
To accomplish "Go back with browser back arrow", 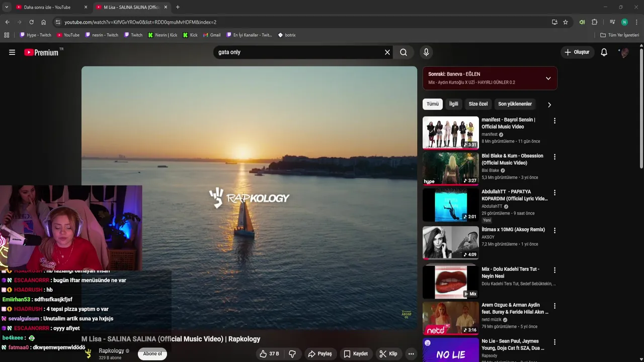I will [x=7, y=22].
